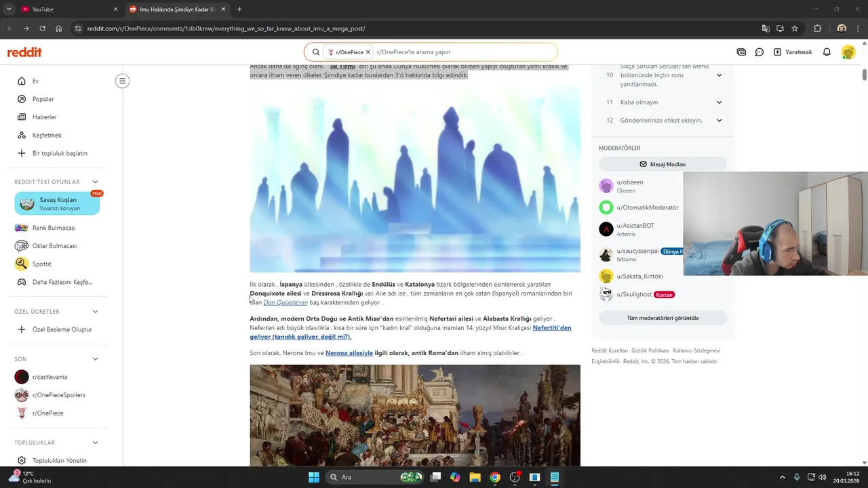Open the Reddit advertise AD icon
The image size is (868, 488).
pos(741,52)
